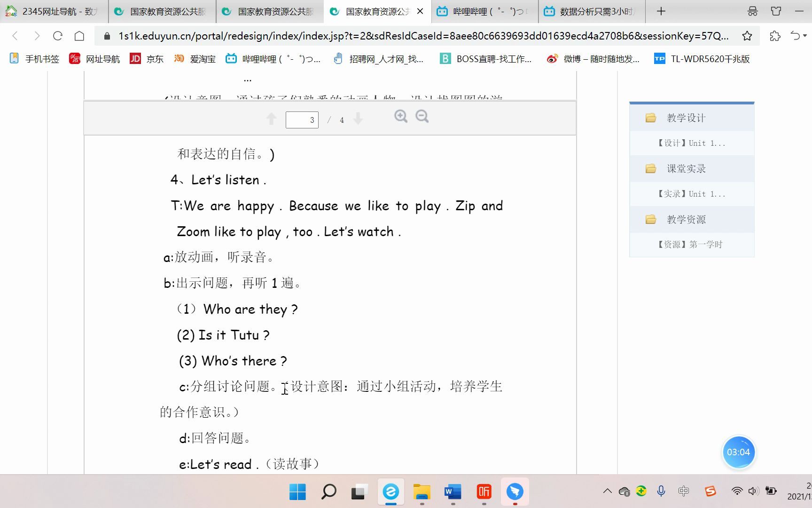The height and width of the screenshot is (508, 812).
Task: Open the 爱淘宝 bookmark
Action: point(195,59)
